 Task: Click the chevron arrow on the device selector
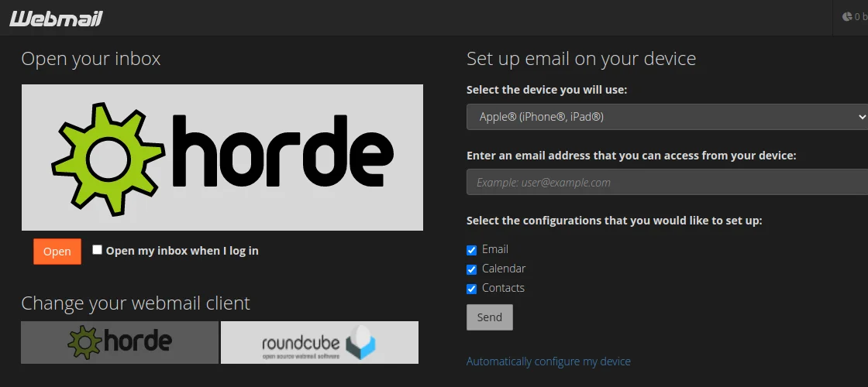(861, 117)
